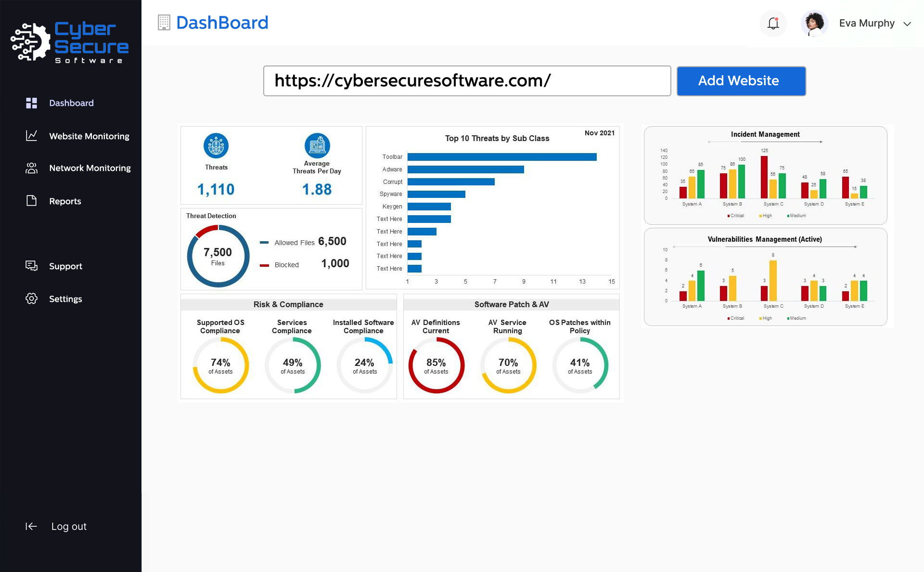
Task: Click Log out at the bottom
Action: pos(68,526)
